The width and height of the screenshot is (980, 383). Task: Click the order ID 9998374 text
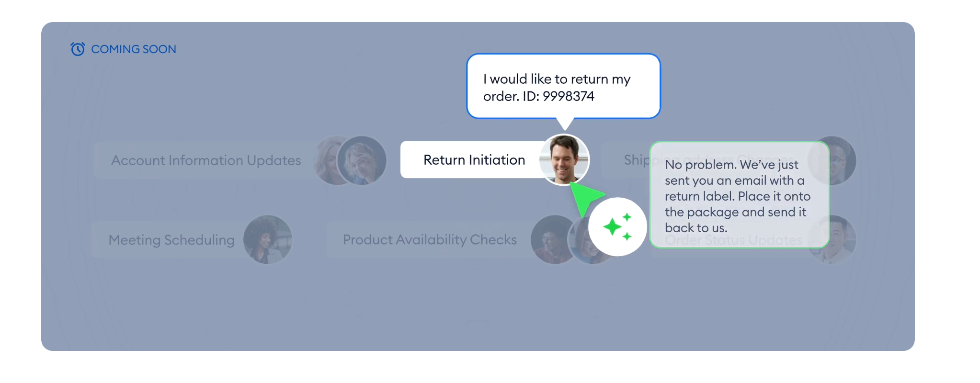tap(568, 96)
